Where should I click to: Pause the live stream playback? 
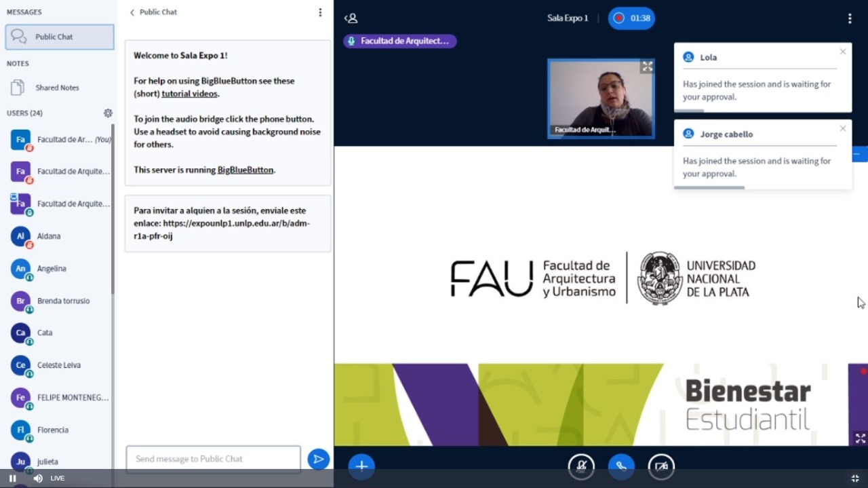pyautogui.click(x=12, y=478)
